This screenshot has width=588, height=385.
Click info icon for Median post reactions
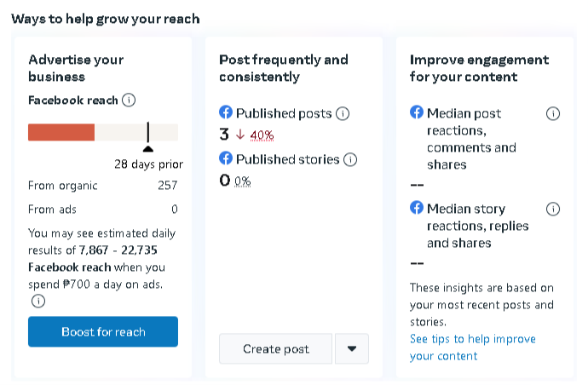(x=552, y=113)
